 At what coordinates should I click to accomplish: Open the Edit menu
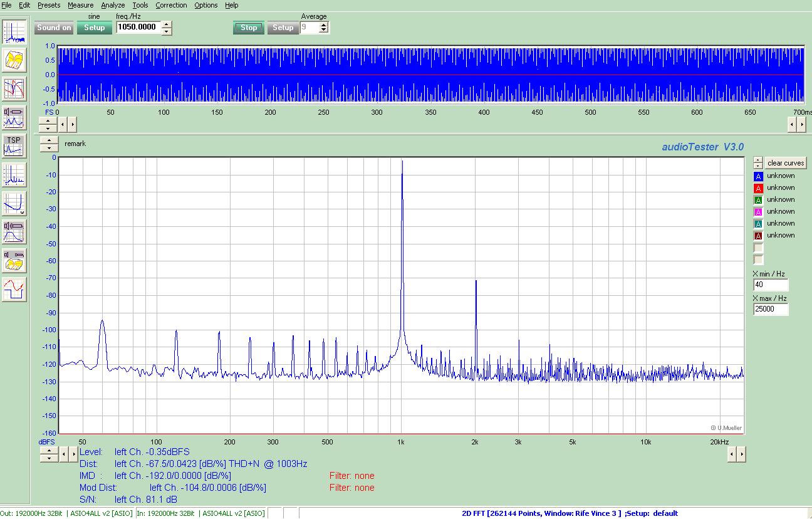click(24, 5)
